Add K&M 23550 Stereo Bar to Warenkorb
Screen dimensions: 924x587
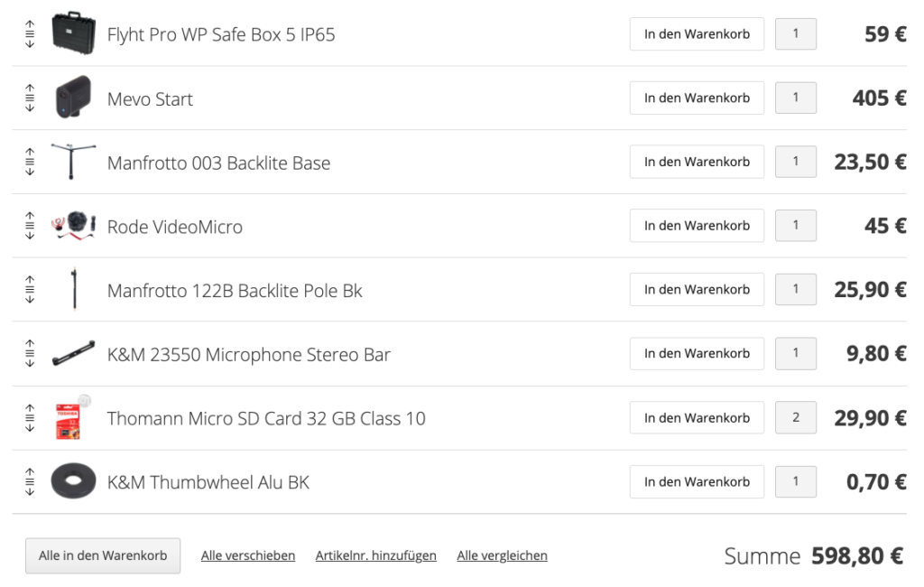coord(697,353)
